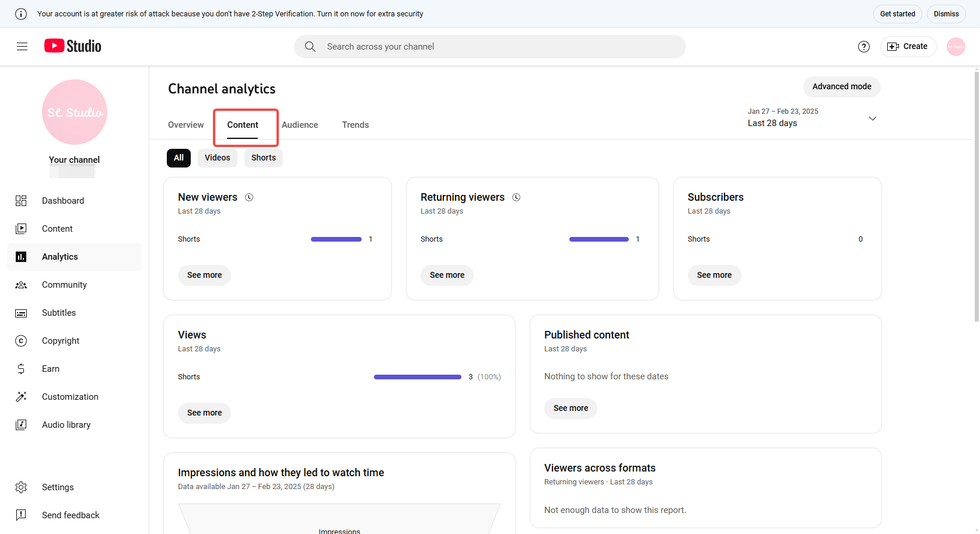The width and height of the screenshot is (980, 534).
Task: Select the All content filter chip
Action: pyautogui.click(x=178, y=158)
